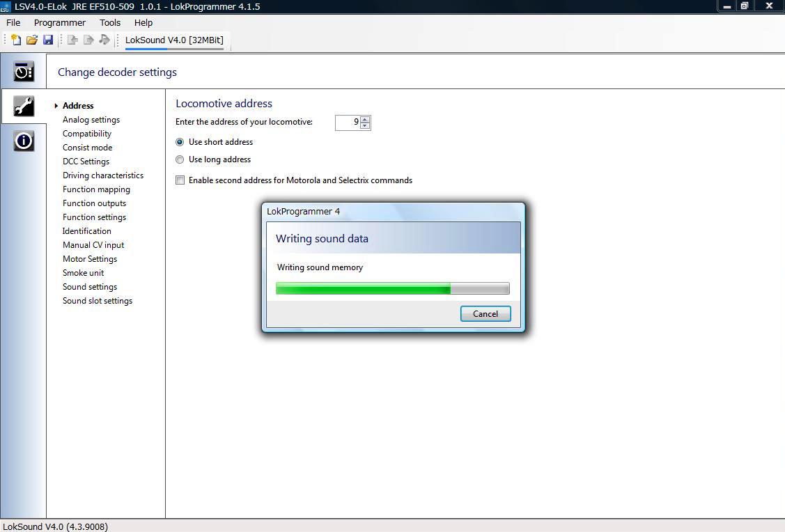Restore down the LokProgrammer window

745,6
